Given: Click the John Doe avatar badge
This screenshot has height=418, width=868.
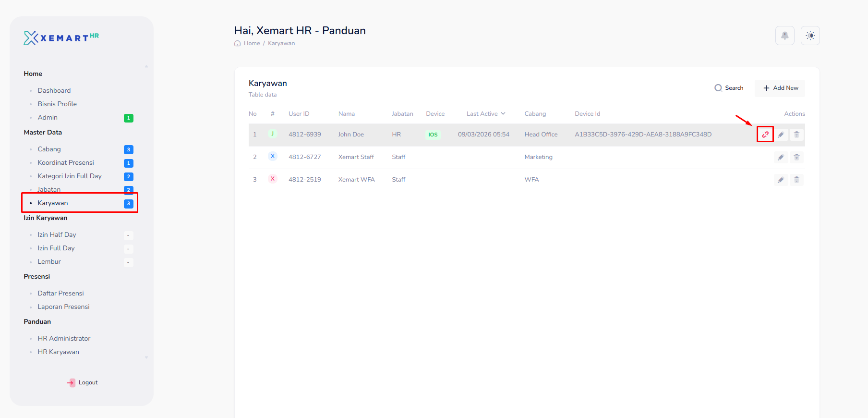Looking at the screenshot, I should tap(272, 134).
